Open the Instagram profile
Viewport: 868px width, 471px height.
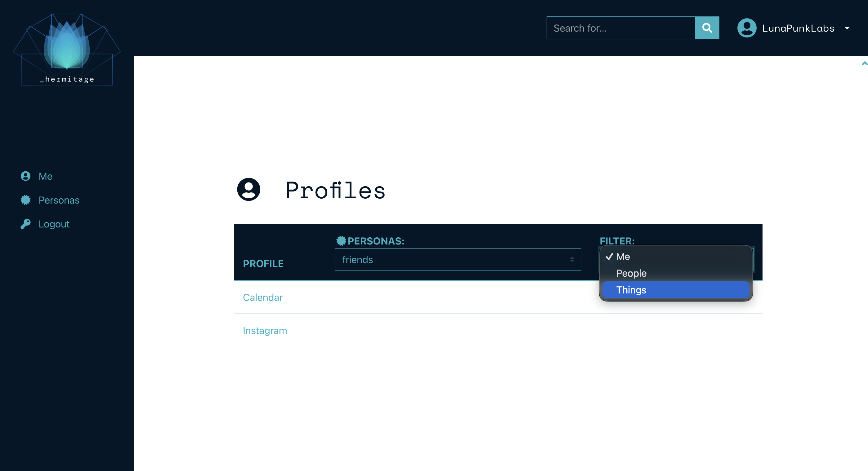265,330
